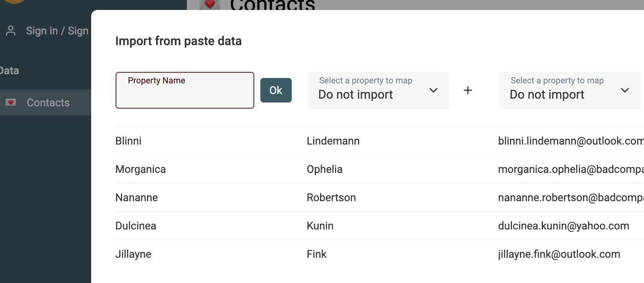Click the Contacts heart envelope icon
The image size is (644, 283).
[11, 102]
